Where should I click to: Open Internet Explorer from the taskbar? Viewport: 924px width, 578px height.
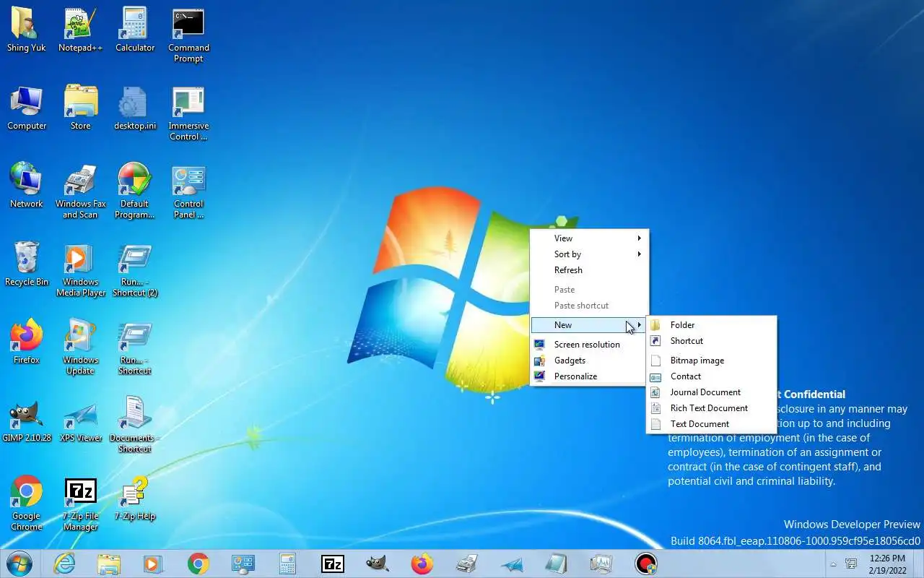[x=64, y=564]
